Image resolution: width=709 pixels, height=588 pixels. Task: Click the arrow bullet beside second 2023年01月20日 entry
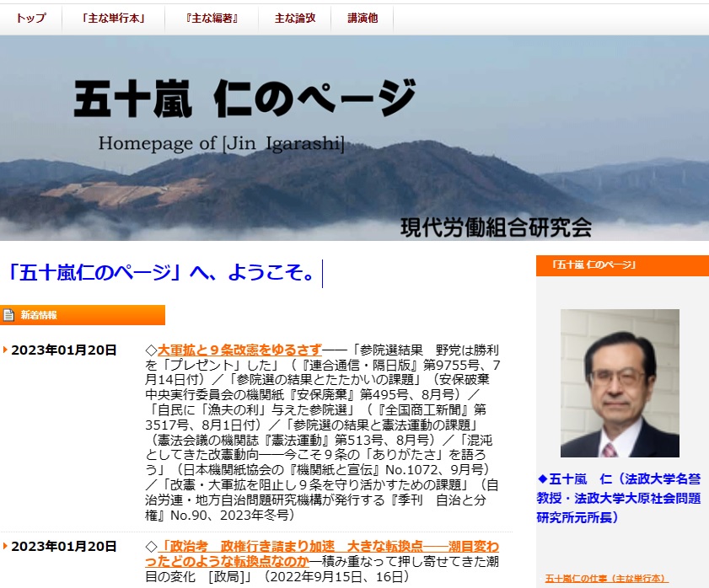tap(5, 546)
